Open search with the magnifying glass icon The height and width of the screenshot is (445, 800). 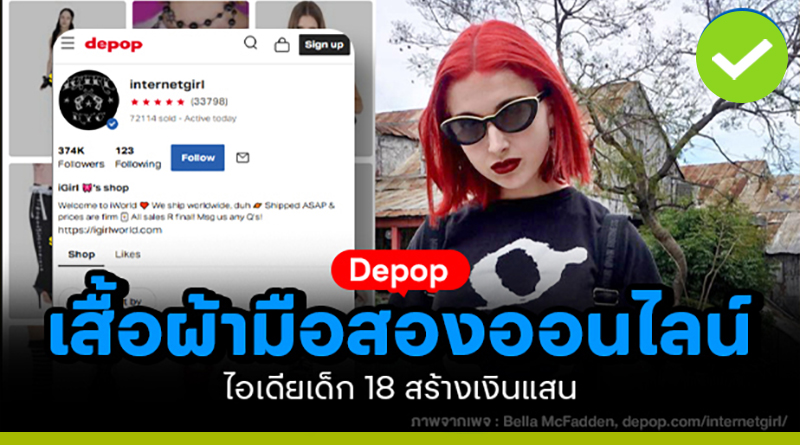tap(251, 43)
